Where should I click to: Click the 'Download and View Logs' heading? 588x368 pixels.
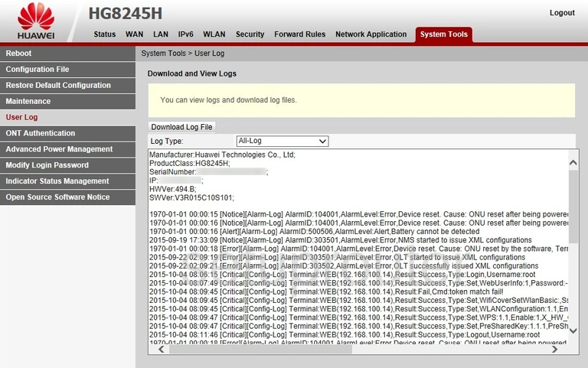pos(191,73)
